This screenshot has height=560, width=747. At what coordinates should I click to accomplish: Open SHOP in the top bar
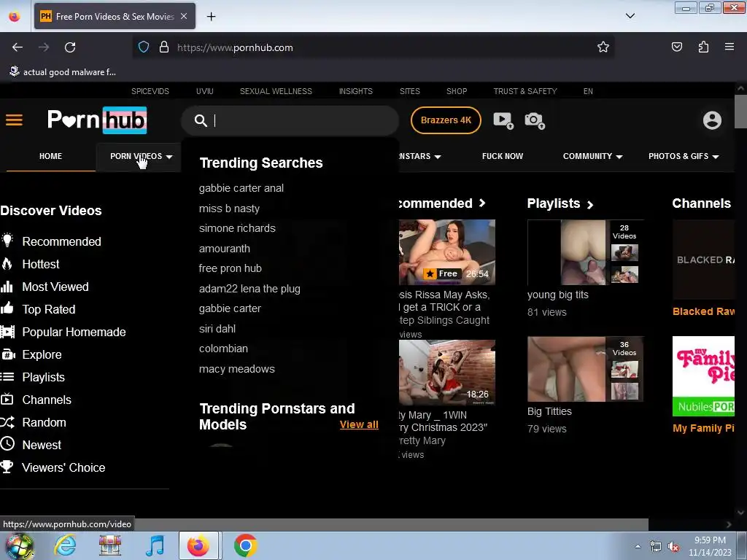[457, 91]
